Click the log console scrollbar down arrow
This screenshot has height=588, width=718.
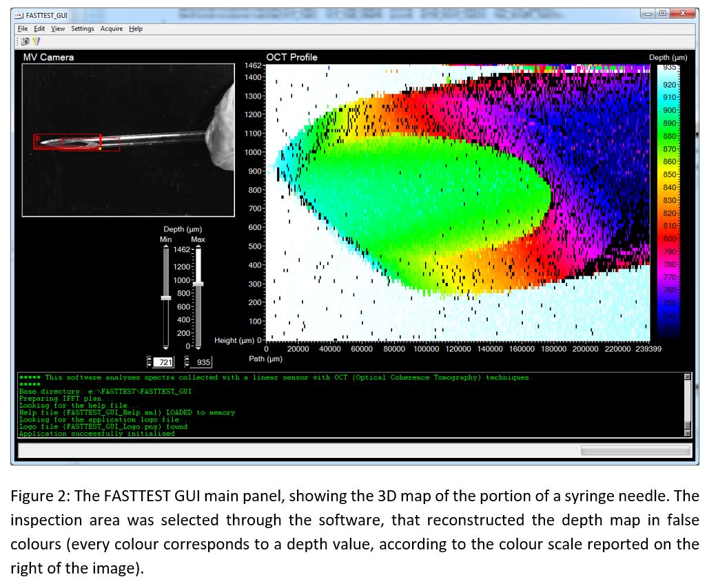686,433
